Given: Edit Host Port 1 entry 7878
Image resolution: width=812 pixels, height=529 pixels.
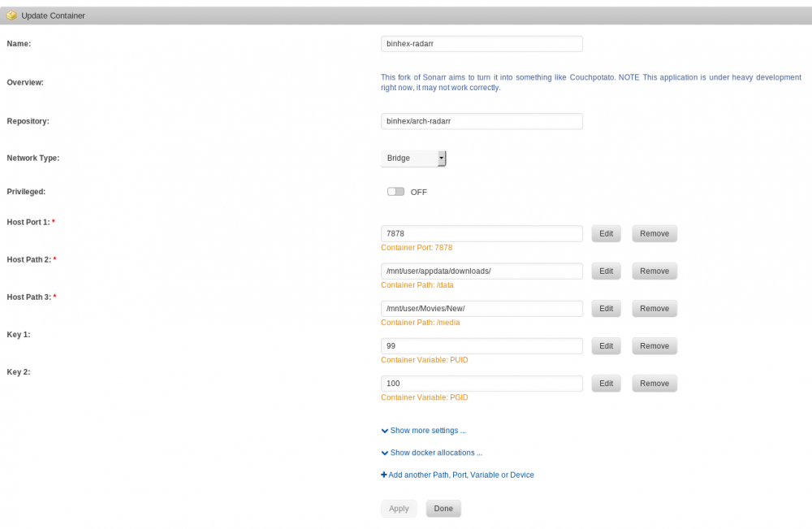Looking at the screenshot, I should 606,234.
